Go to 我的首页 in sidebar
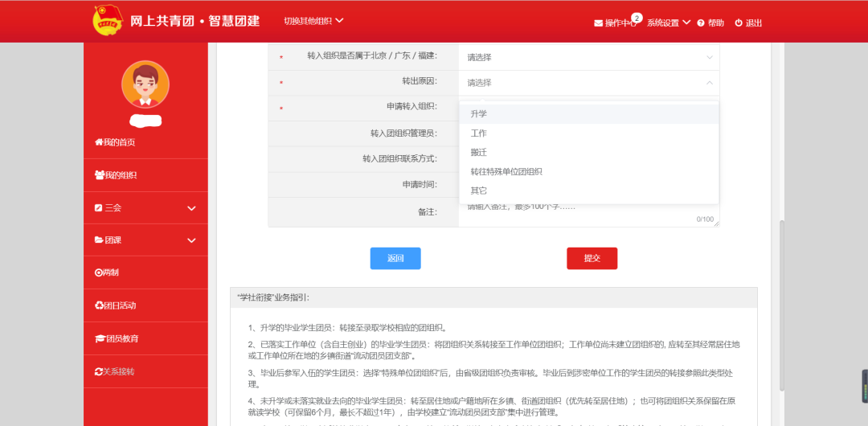 (115, 142)
